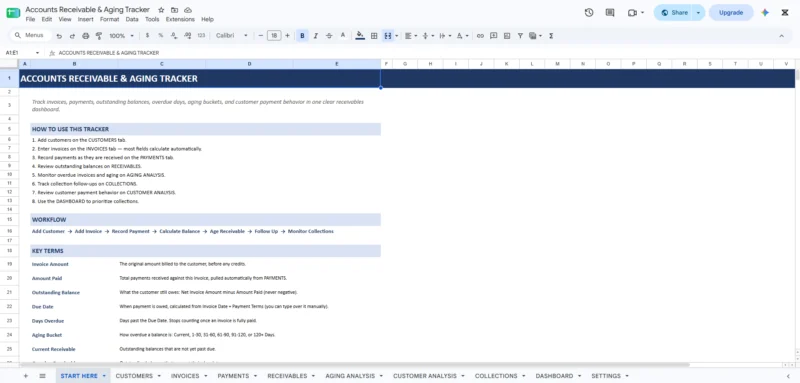Open the borders tool

pyautogui.click(x=374, y=36)
